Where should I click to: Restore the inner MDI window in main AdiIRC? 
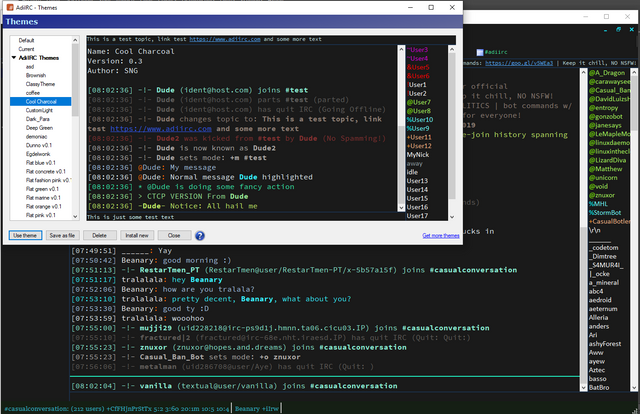(x=618, y=30)
